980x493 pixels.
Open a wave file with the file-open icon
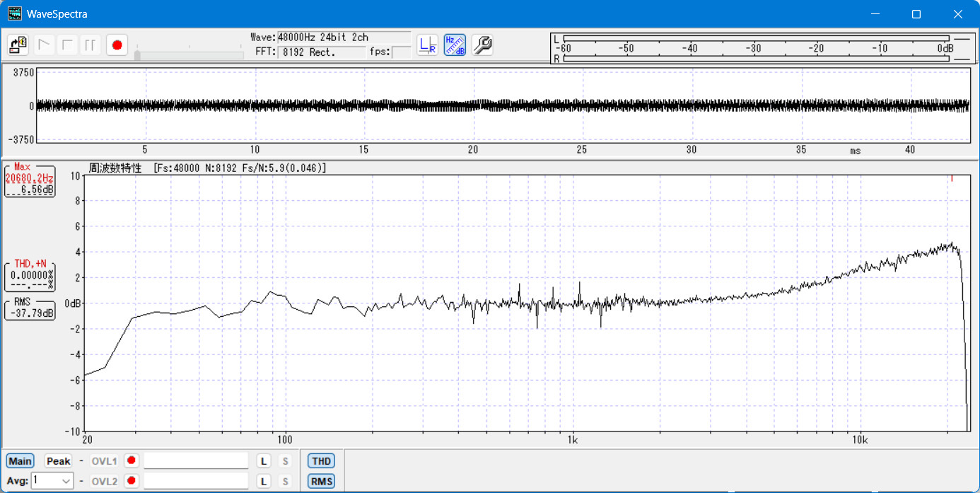18,45
